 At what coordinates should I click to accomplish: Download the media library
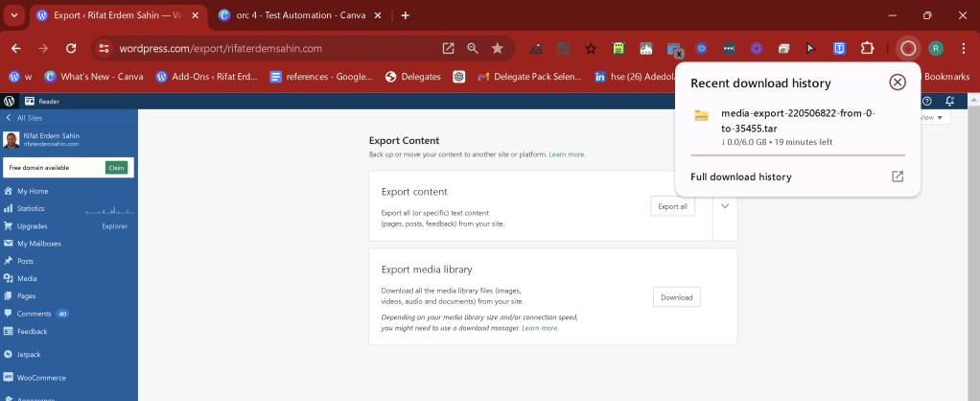(676, 297)
